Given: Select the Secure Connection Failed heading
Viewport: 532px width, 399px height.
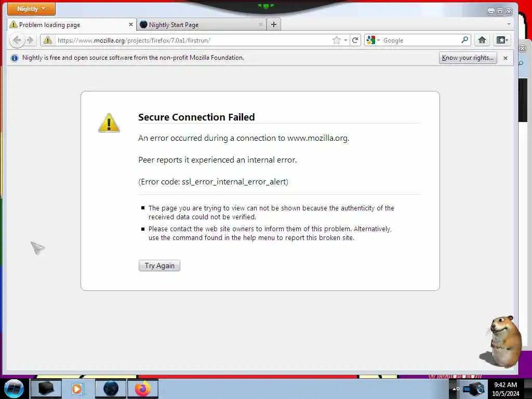Looking at the screenshot, I should (196, 117).
